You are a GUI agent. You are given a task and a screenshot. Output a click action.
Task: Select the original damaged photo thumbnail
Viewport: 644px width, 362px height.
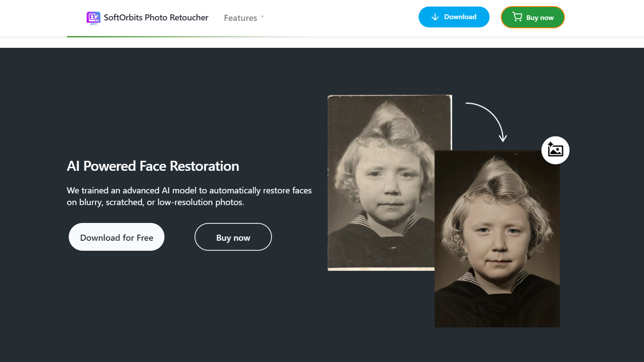click(381, 183)
